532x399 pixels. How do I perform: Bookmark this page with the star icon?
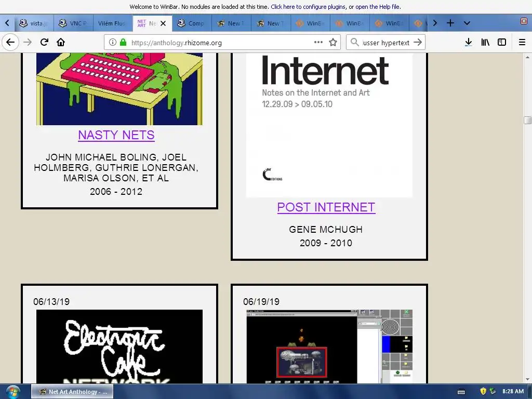pos(333,42)
